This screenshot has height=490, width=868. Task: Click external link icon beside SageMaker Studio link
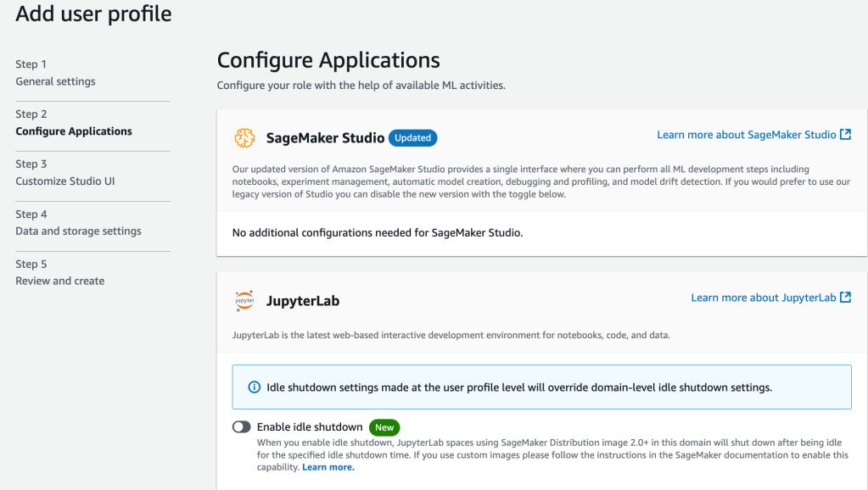(x=845, y=135)
